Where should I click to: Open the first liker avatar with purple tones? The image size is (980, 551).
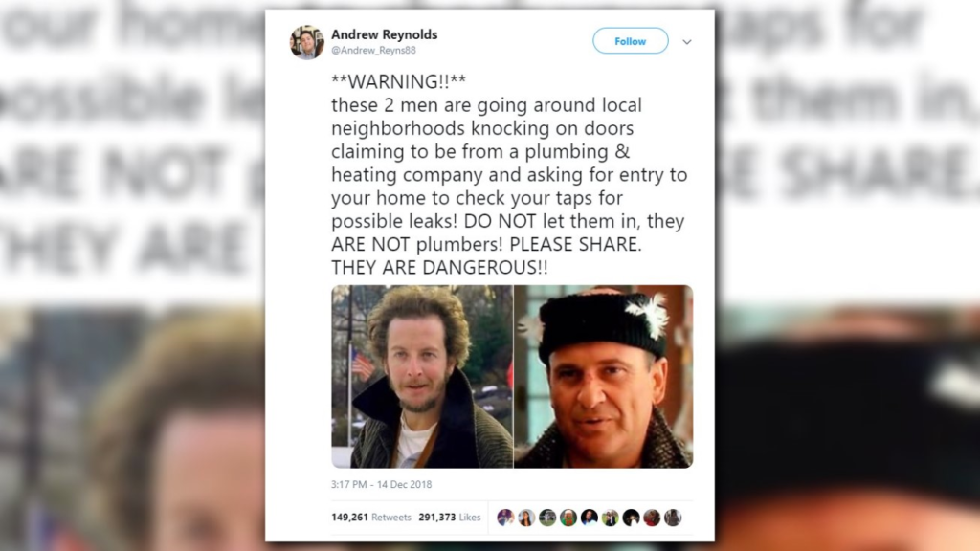(x=505, y=518)
